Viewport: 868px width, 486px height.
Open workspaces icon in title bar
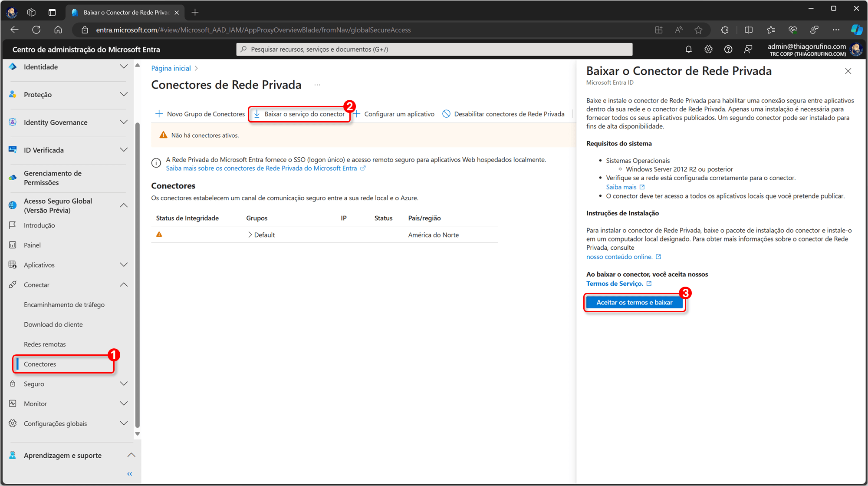[31, 12]
